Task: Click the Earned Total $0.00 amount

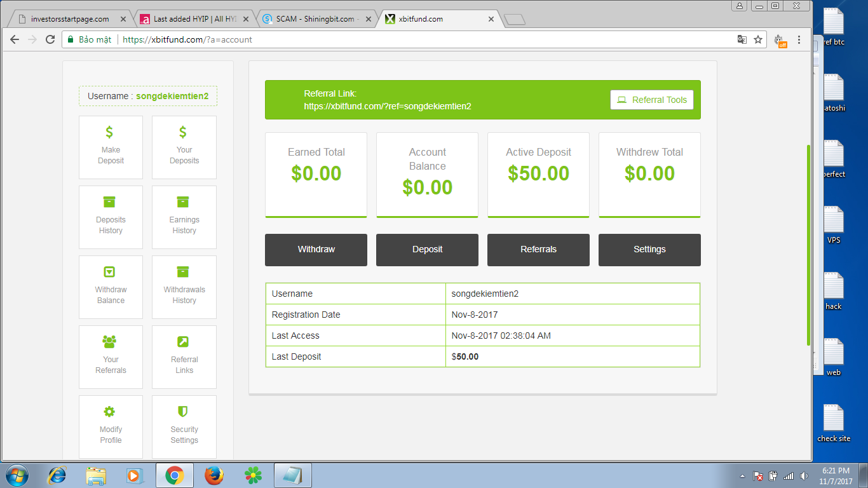Action: (x=316, y=173)
